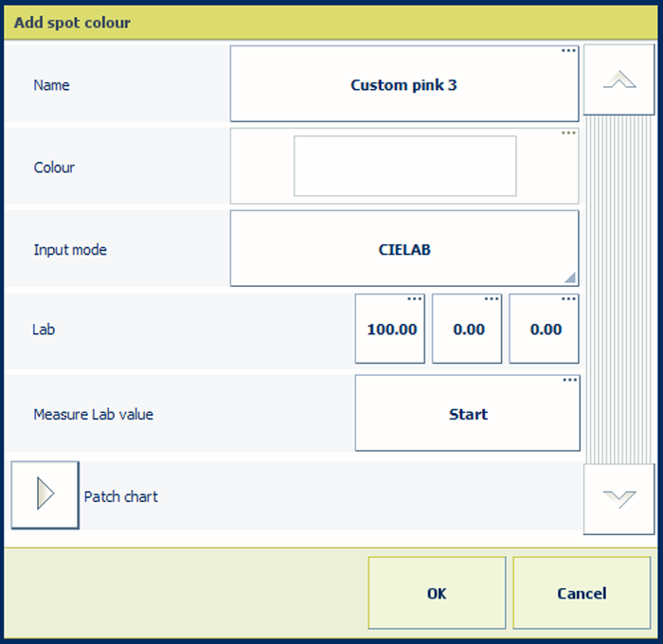Edit the Name field showing Custom pink 3

click(x=404, y=85)
